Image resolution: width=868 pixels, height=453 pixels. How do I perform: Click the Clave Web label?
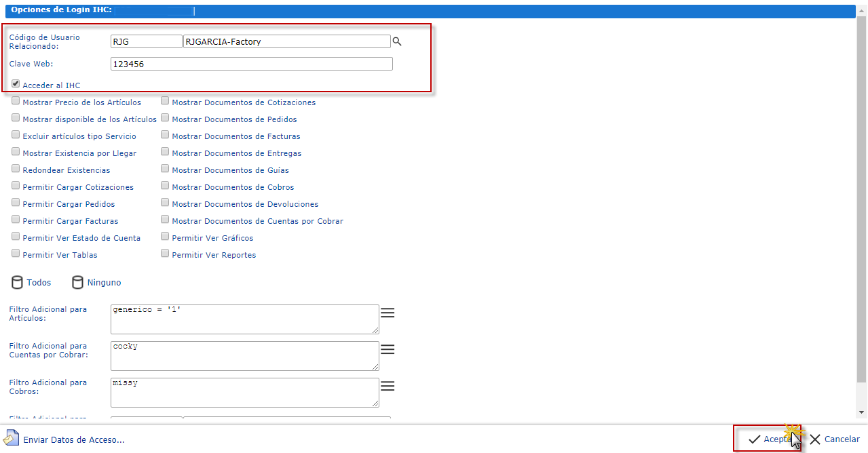[x=31, y=64]
